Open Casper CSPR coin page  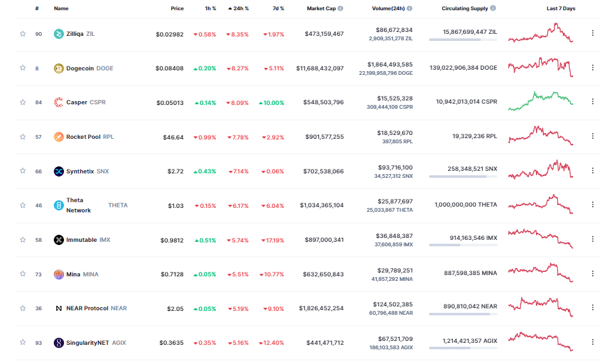coord(86,102)
